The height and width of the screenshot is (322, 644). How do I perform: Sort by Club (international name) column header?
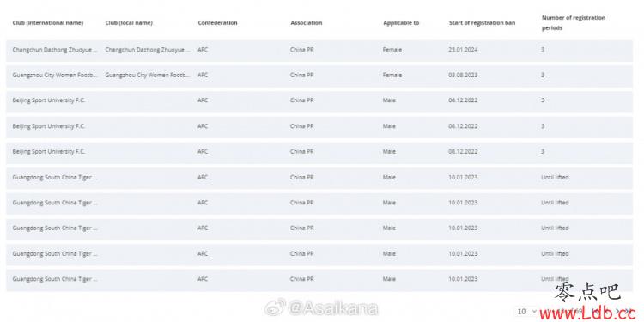click(47, 23)
